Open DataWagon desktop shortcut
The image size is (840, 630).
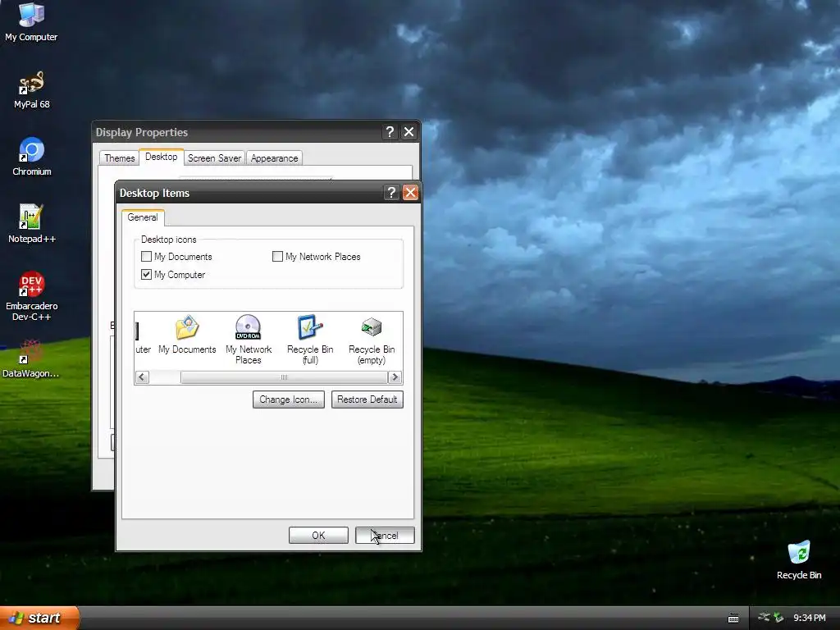pyautogui.click(x=30, y=359)
